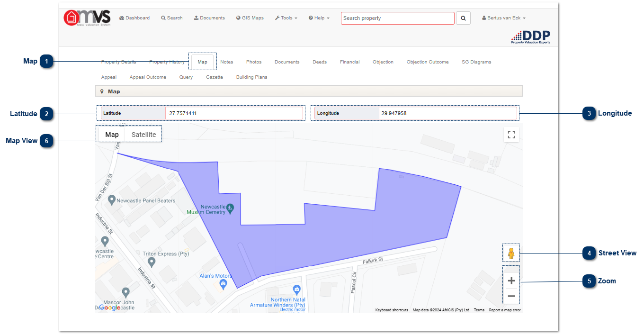Click the Falkirk St street label
644x335 pixels.
[373, 260]
